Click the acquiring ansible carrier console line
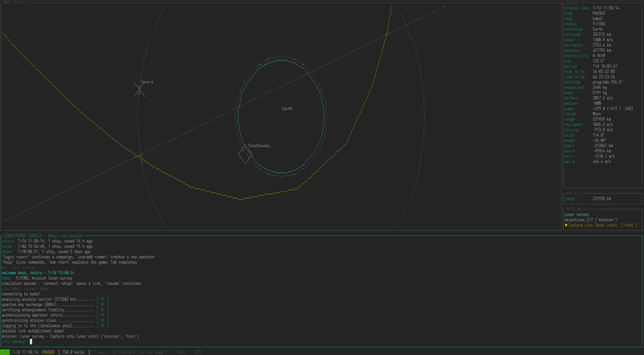This screenshot has height=355, width=644. 55,299
